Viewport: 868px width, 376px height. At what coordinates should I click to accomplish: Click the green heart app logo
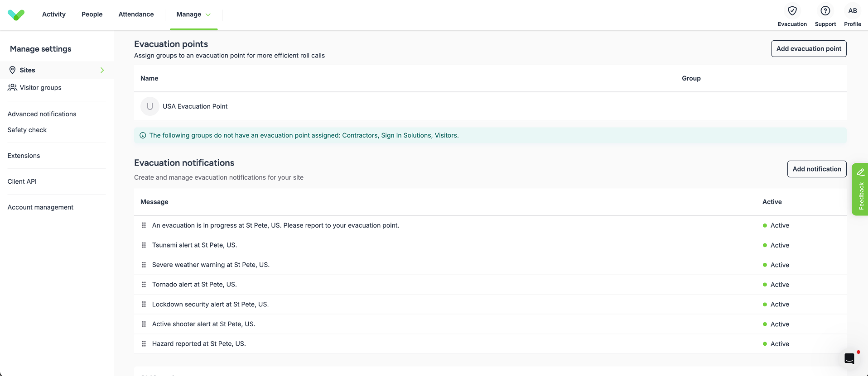click(16, 15)
